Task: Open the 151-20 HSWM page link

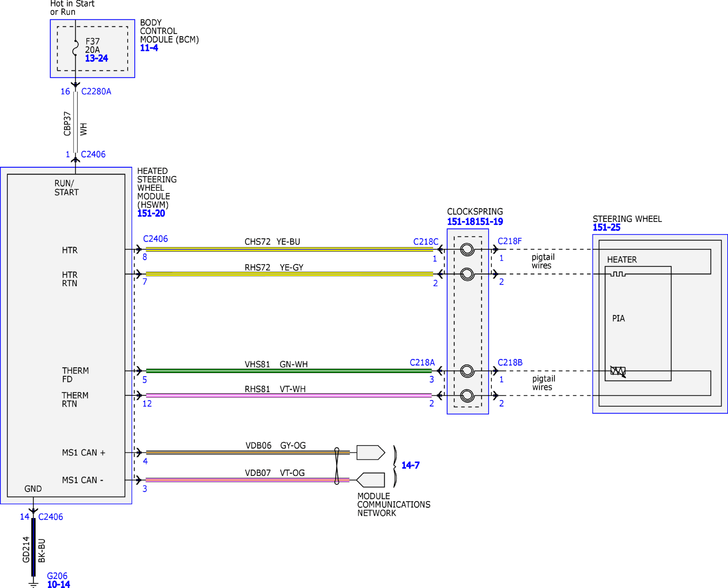Action: click(151, 213)
